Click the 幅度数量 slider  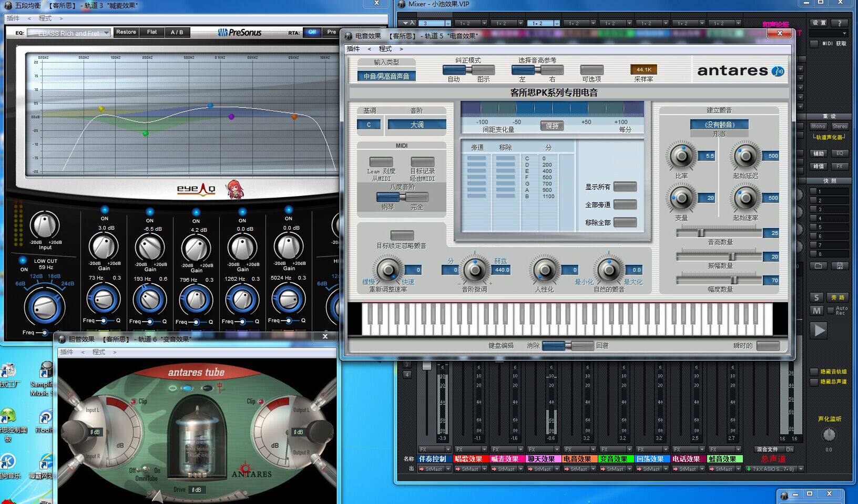click(x=719, y=280)
